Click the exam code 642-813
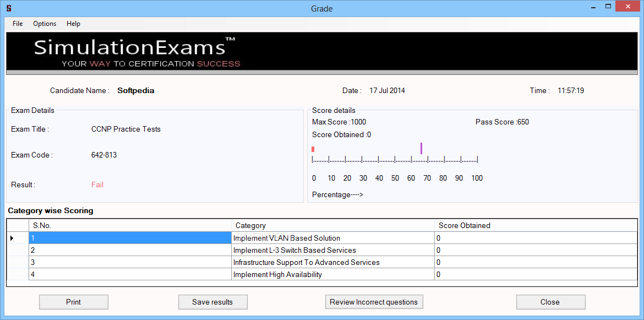This screenshot has width=644, height=320. [x=104, y=155]
